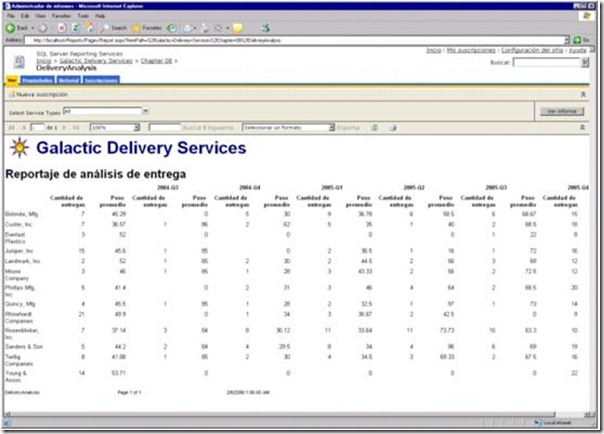Image resolution: width=604 pixels, height=434 pixels.
Task: Open the 100% zoom dropdown
Action: coord(136,127)
